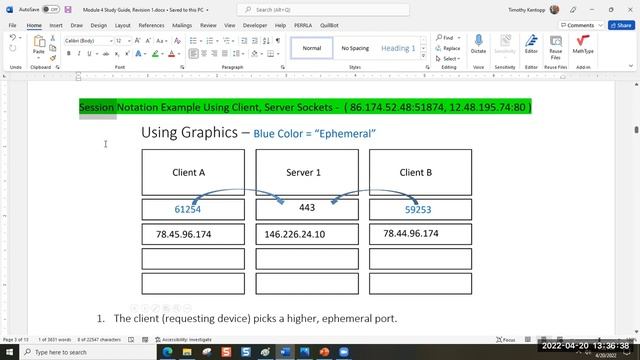Image resolution: width=640 pixels, height=360 pixels.
Task: Click the vertical scrollbar thumb
Action: pyautogui.click(x=636, y=130)
